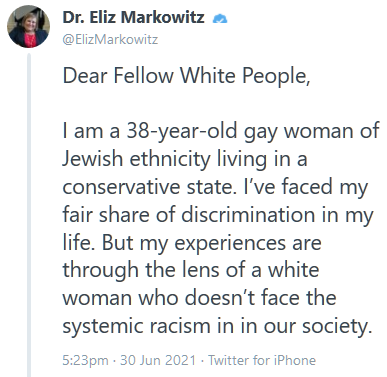Click the "through the lens of a white" line

point(191,270)
